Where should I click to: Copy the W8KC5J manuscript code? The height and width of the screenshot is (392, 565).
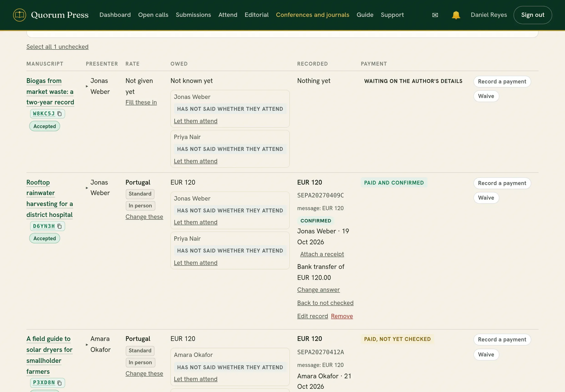coord(59,114)
